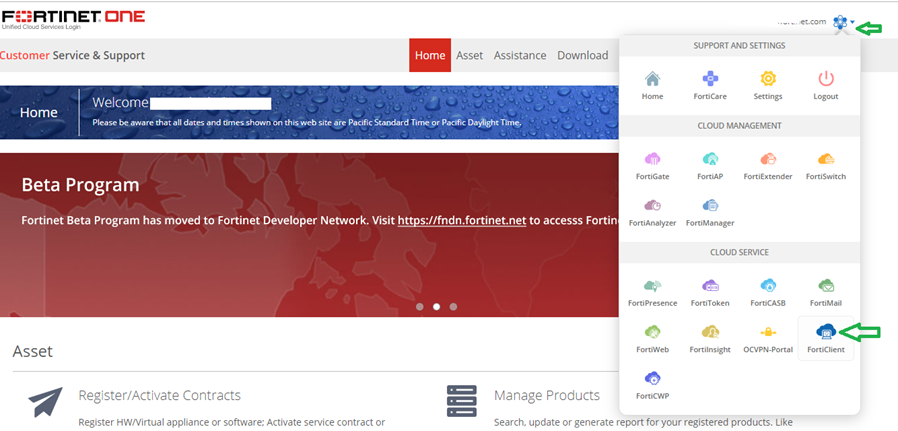Click the Cloud Management section header
Image resolution: width=898 pixels, height=431 pixels.
tap(739, 125)
